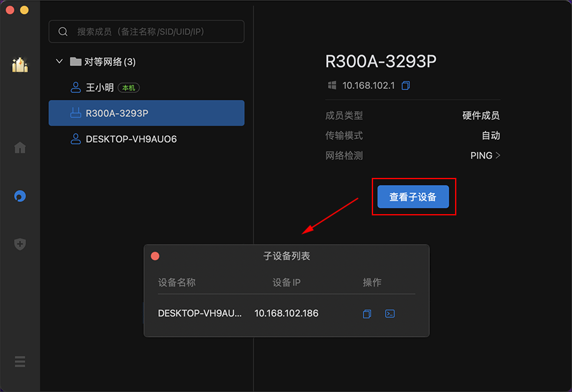Collapse the 对等网络 (3) group
This screenshot has height=392, width=572.
[x=59, y=62]
